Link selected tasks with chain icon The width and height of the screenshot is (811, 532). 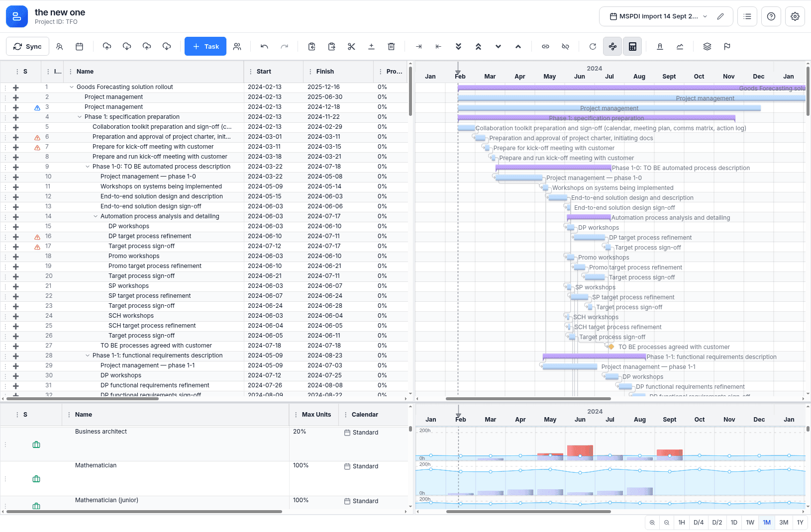click(x=546, y=46)
